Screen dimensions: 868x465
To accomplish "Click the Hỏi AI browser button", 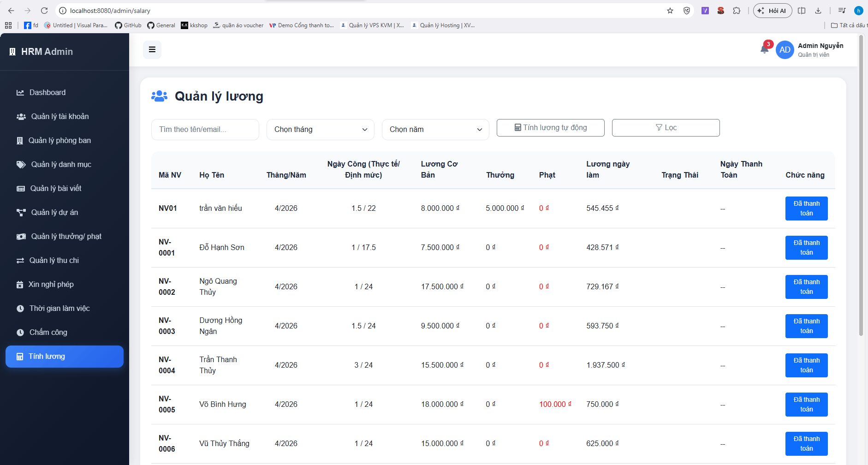I will (x=773, y=11).
